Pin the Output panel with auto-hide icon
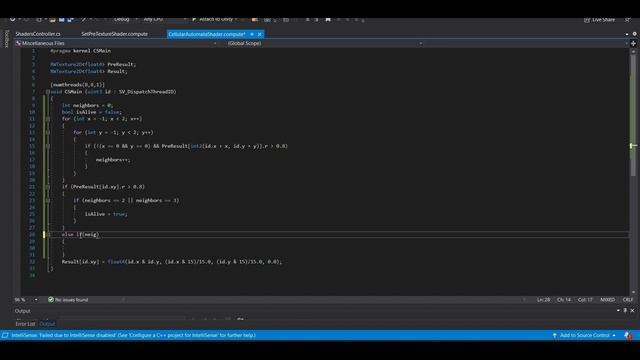The height and width of the screenshot is (360, 640). tap(625, 311)
